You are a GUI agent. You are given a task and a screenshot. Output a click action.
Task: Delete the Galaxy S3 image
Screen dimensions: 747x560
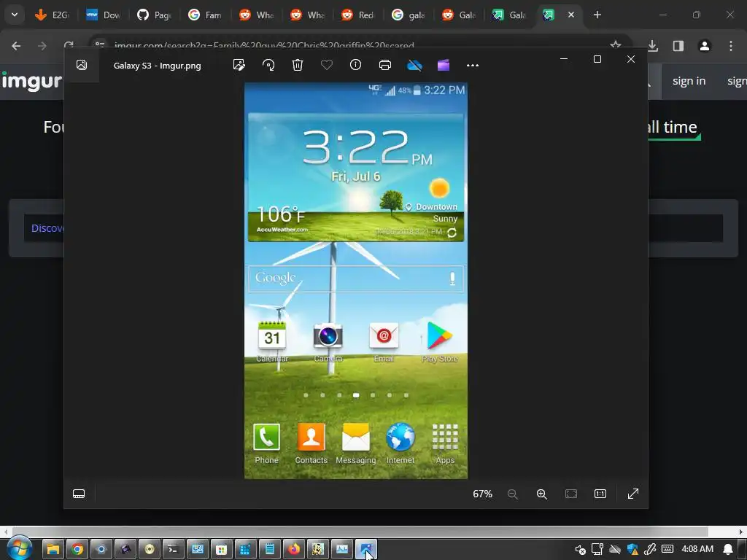pyautogui.click(x=298, y=65)
